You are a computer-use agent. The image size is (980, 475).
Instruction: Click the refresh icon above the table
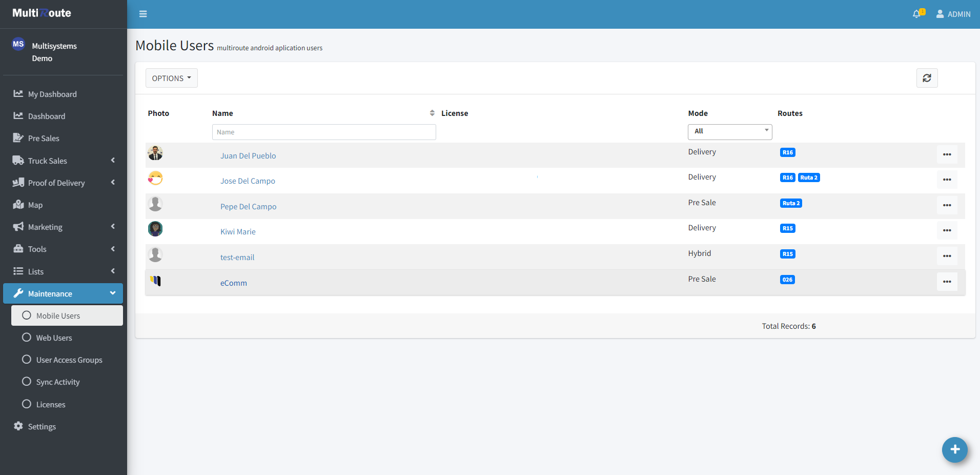pos(927,78)
